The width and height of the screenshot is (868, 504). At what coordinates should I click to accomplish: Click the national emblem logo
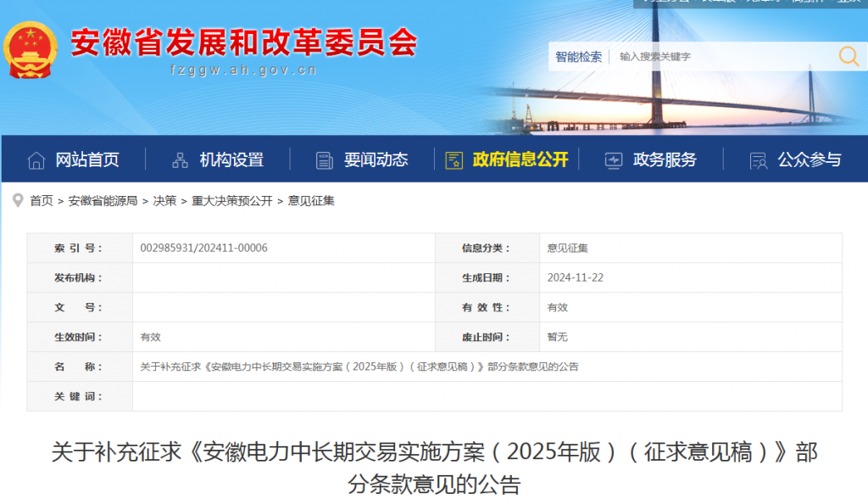pos(31,50)
